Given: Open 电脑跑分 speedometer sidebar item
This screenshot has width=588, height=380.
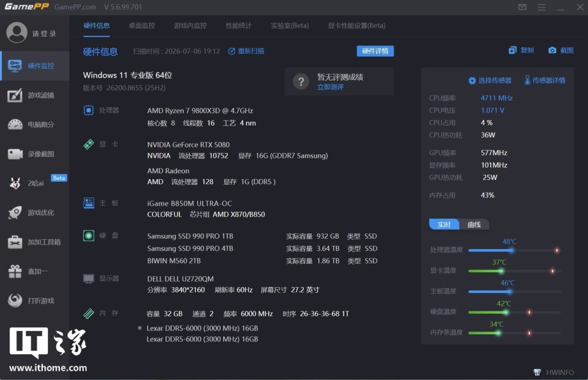Looking at the screenshot, I should point(35,124).
